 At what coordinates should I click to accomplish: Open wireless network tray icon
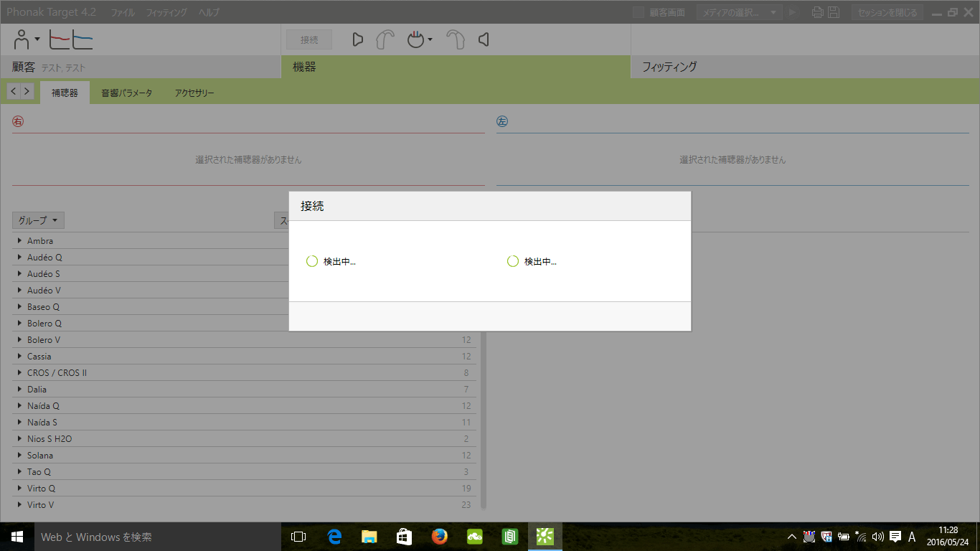[x=861, y=537]
